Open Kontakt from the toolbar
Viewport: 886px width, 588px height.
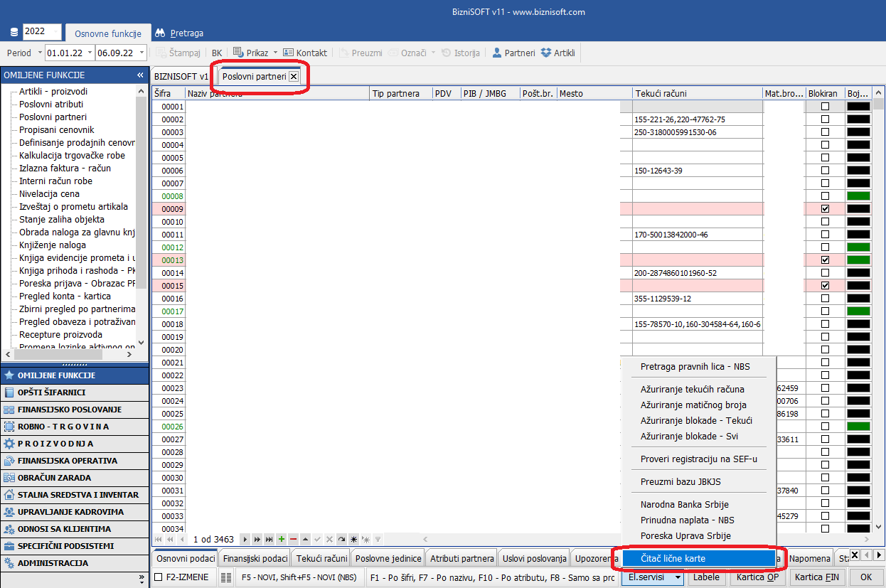click(305, 53)
